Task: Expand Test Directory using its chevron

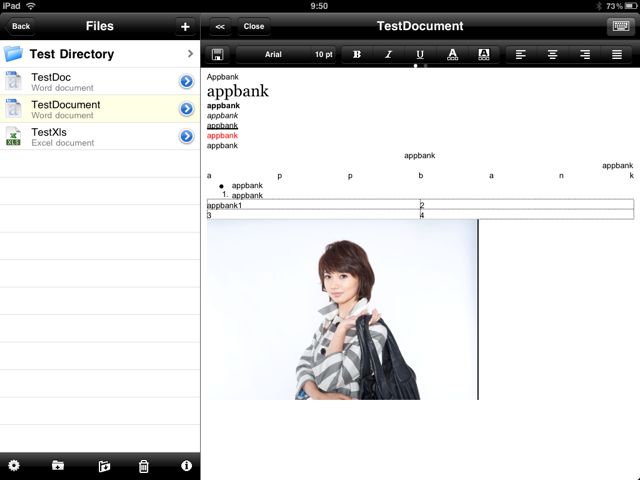Action: pos(190,53)
